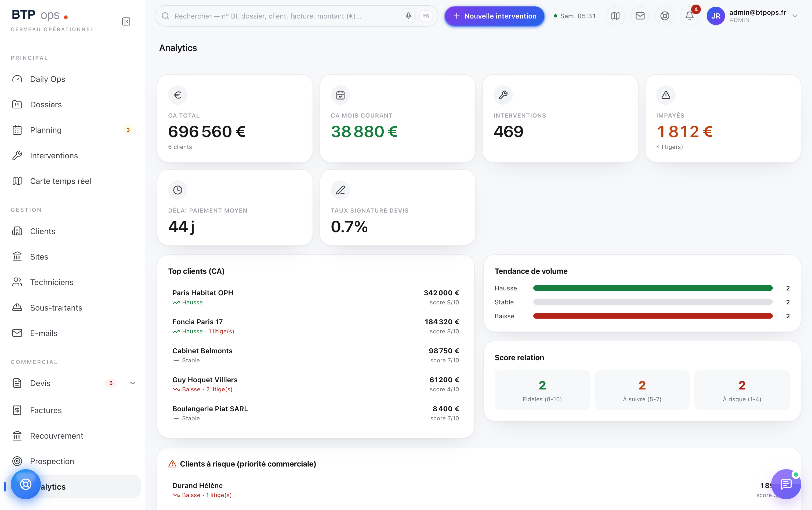Screen dimensions: 812x510
Task: Click the '342 000 €' amount for Paris Habitat
Action: 441,293
